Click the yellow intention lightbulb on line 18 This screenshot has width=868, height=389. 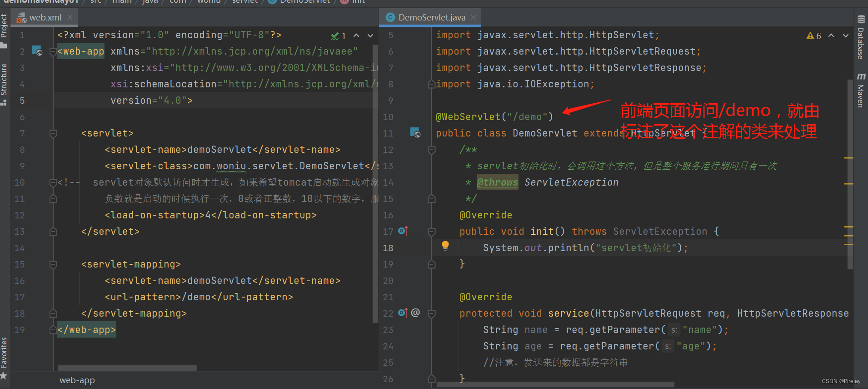[445, 246]
